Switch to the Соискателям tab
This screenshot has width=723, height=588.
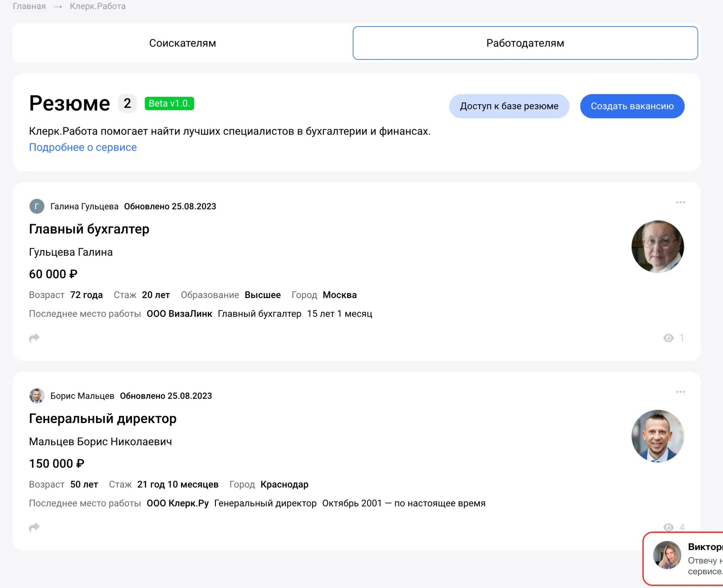pyautogui.click(x=183, y=43)
